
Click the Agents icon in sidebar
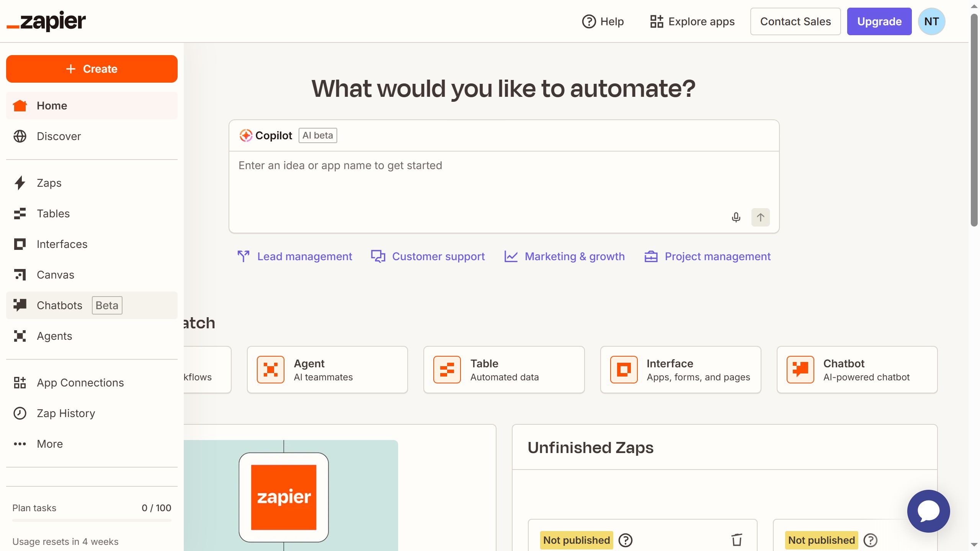[x=20, y=336]
